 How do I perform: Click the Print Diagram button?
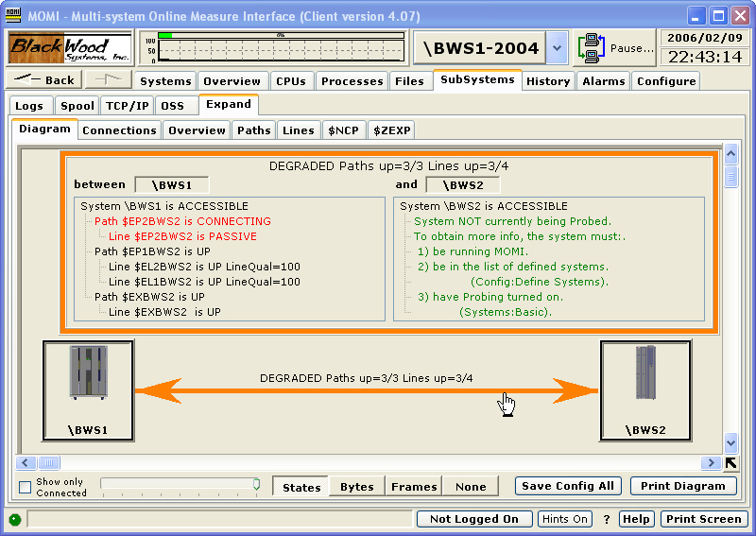click(x=683, y=486)
